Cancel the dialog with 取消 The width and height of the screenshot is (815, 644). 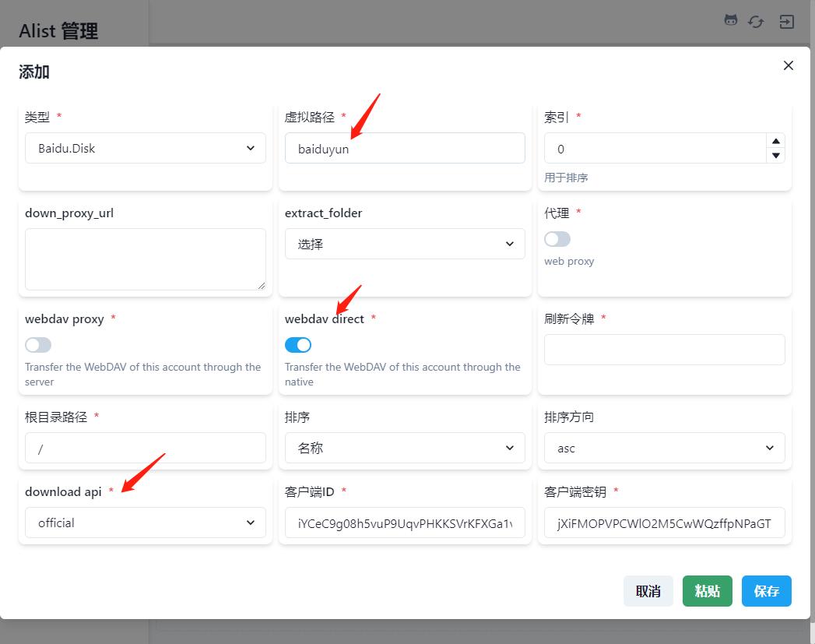[648, 591]
